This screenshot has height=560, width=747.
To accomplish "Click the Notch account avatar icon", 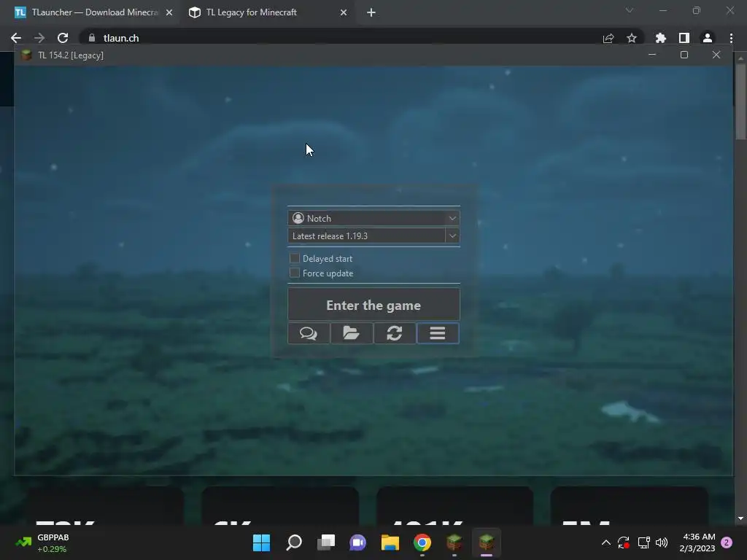I will coord(298,218).
